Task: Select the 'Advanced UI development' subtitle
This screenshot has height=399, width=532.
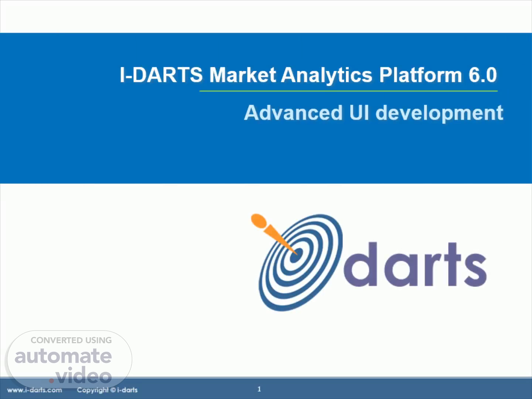Action: point(373,113)
